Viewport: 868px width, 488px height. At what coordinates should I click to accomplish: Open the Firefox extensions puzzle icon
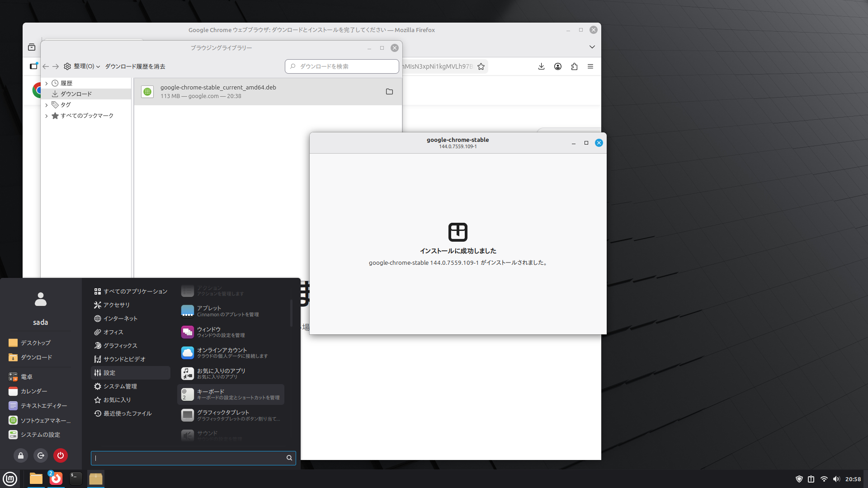click(574, 66)
